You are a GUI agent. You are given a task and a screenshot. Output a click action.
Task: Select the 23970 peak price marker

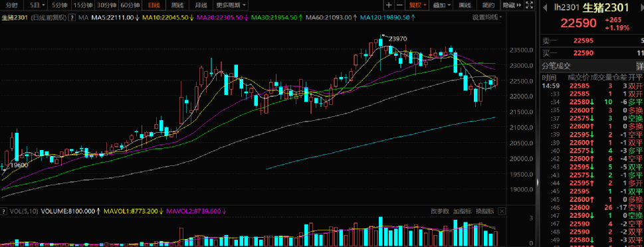[x=397, y=39]
